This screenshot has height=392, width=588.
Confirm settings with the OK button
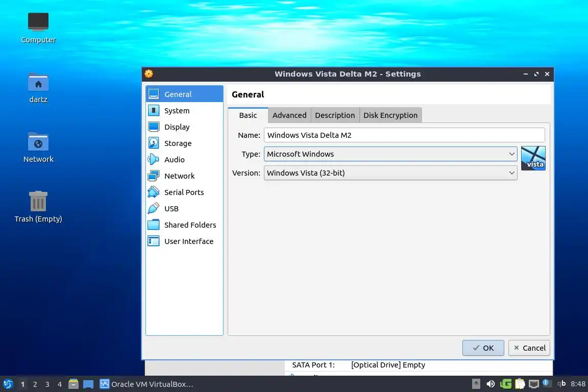point(483,348)
